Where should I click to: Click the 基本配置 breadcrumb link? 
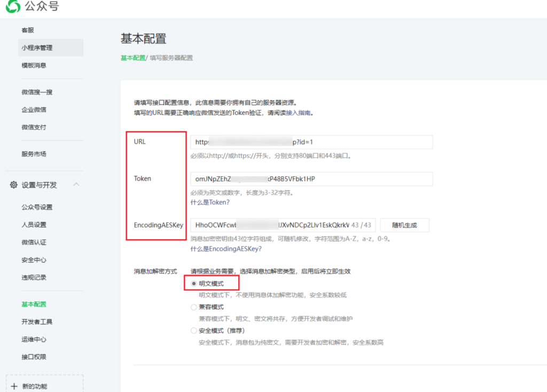coord(132,58)
